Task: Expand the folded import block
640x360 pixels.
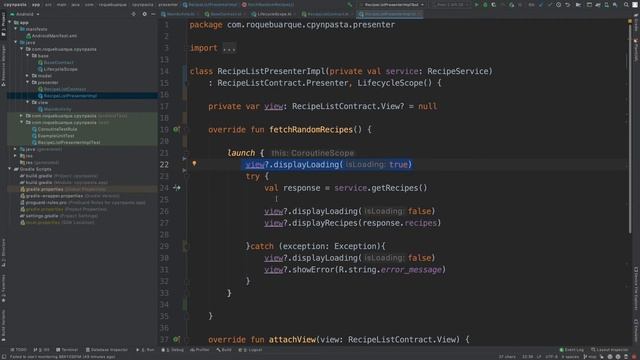Action: 229,48
